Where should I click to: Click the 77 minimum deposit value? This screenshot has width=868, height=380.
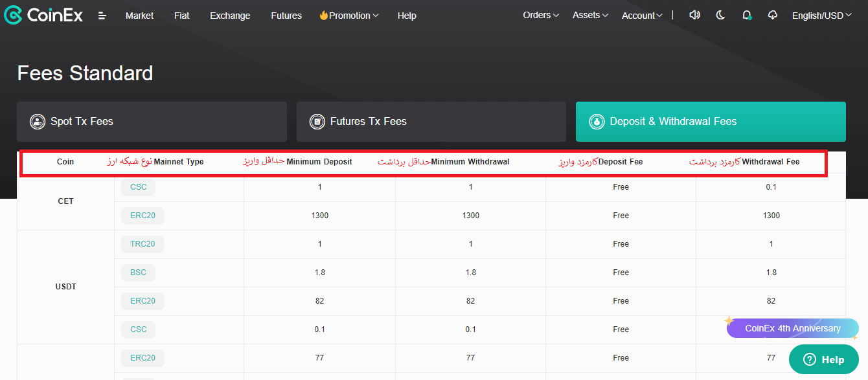point(320,358)
